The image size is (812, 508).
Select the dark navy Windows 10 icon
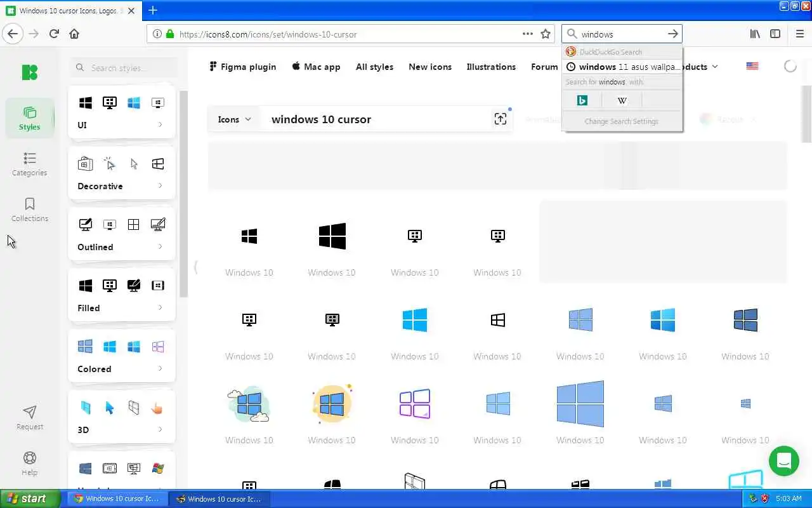745,320
